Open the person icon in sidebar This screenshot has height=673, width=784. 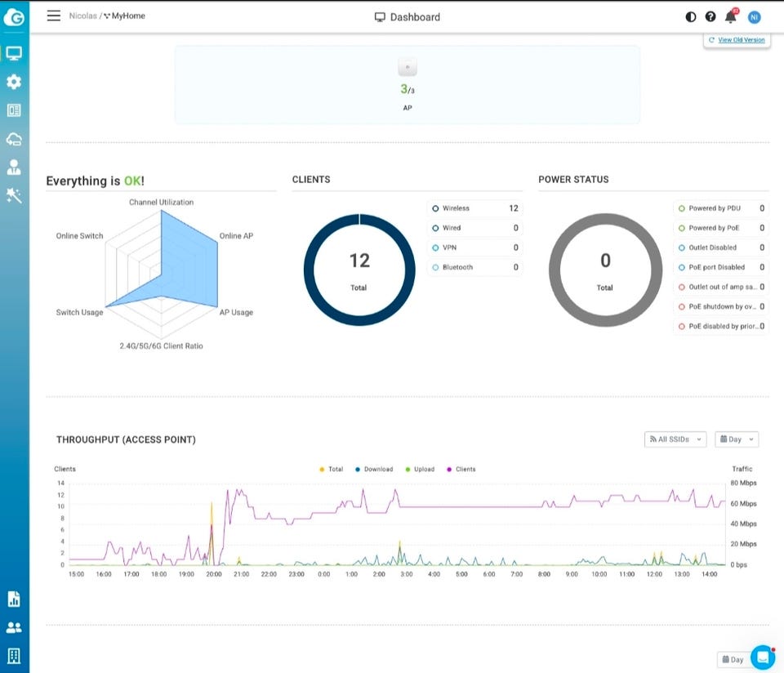coord(14,167)
